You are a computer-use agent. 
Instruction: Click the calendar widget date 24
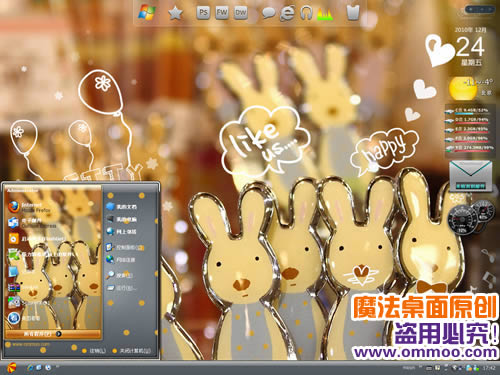point(470,47)
